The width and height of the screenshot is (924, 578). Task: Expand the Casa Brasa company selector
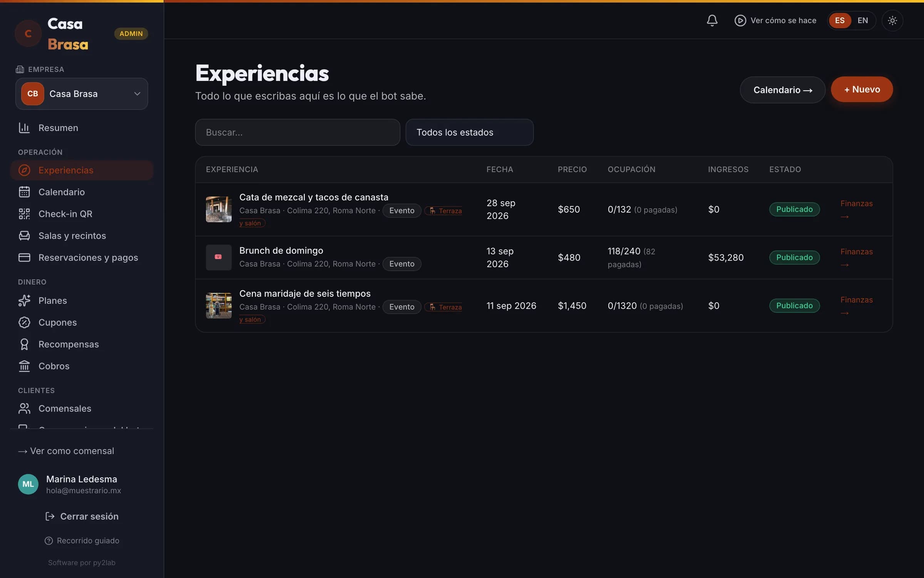click(x=82, y=94)
